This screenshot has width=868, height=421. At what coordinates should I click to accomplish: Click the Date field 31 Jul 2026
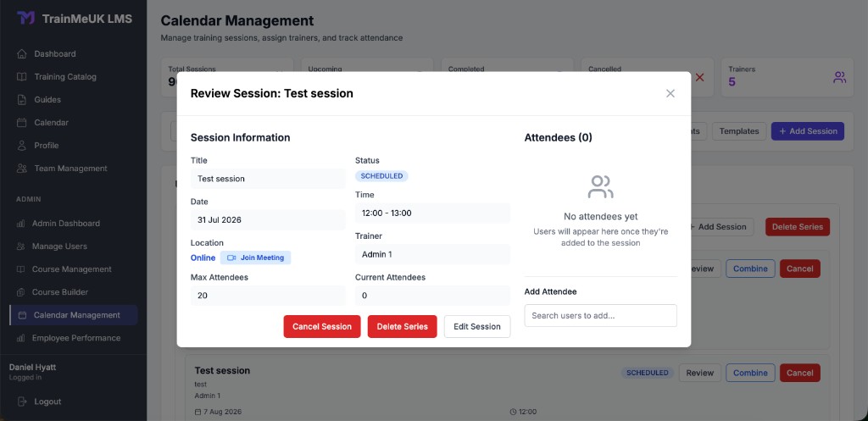(268, 219)
